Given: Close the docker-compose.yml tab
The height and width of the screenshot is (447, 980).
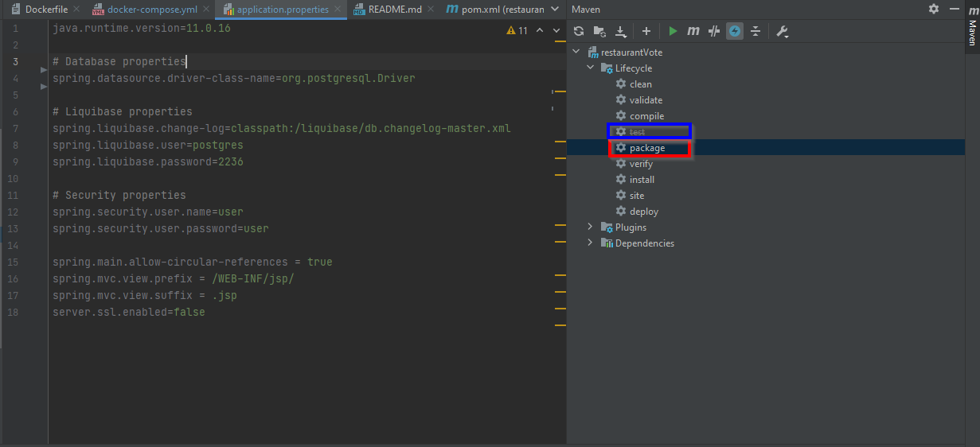Looking at the screenshot, I should coord(205,10).
